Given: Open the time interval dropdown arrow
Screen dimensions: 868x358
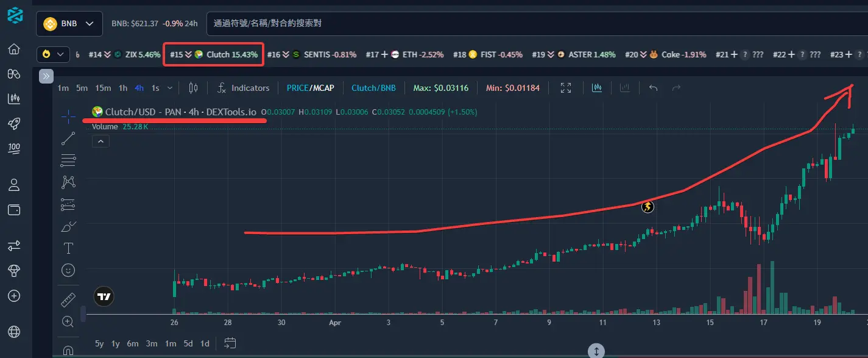Looking at the screenshot, I should [x=170, y=88].
